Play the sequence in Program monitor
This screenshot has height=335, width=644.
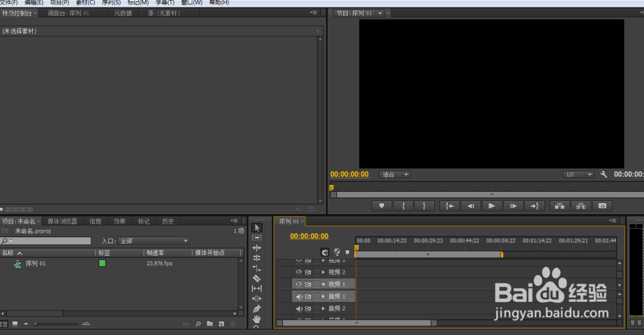(x=491, y=206)
